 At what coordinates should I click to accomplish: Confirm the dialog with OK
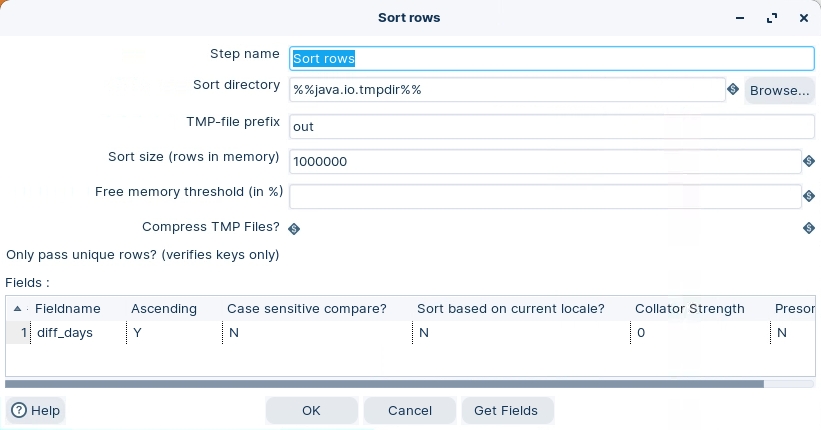311,410
